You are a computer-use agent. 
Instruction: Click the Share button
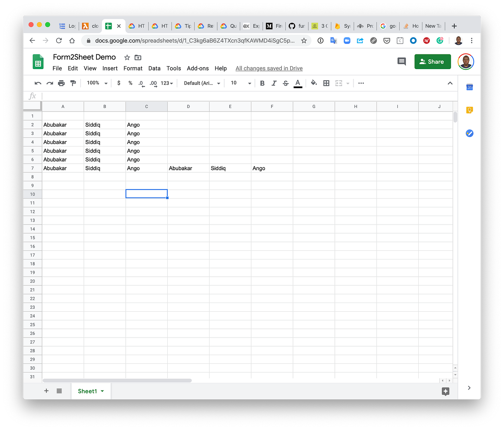coord(432,62)
